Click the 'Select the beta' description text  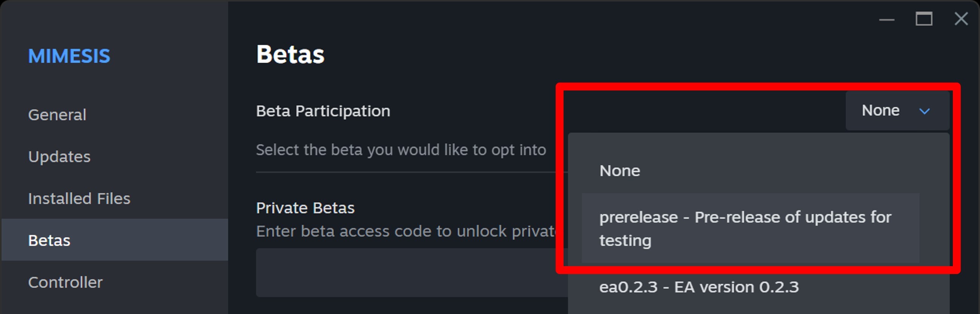click(401, 150)
